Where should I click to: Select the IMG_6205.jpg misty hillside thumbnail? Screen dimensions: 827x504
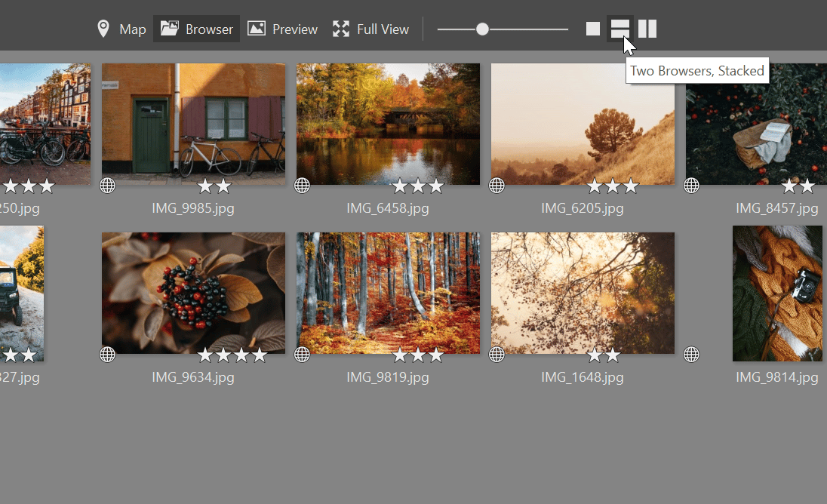[x=583, y=124]
